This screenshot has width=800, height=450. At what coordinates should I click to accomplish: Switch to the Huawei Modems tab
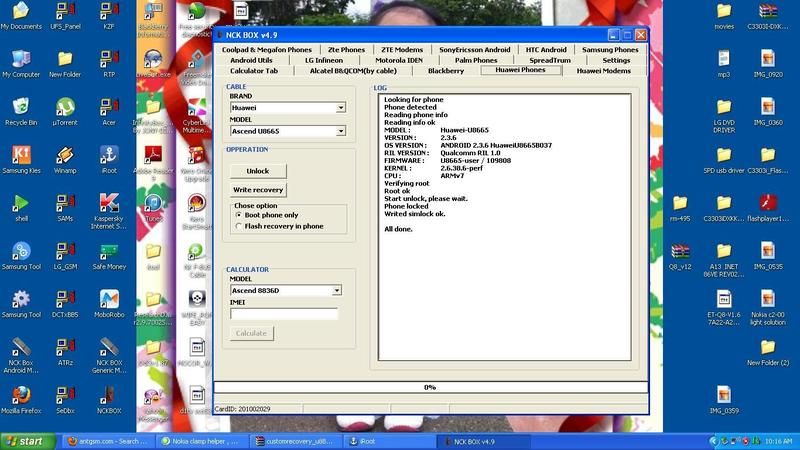pyautogui.click(x=603, y=71)
